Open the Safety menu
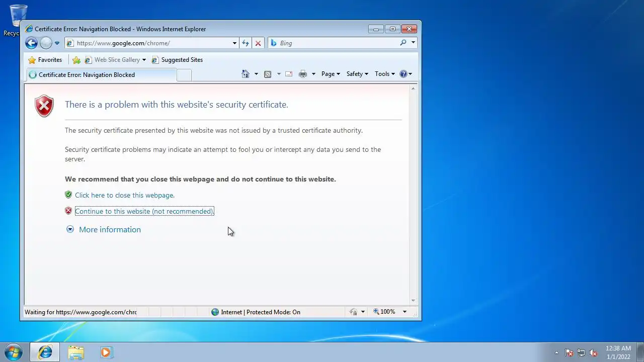 [x=357, y=74]
